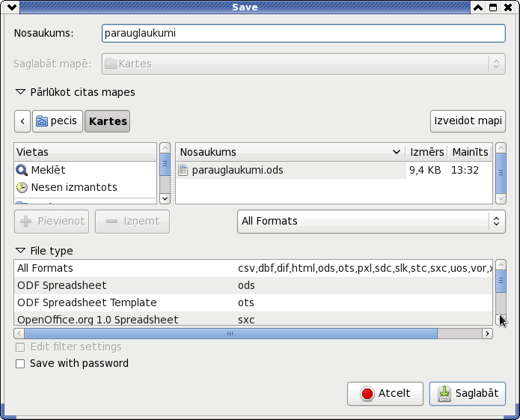Click the Edit filter settings checkbox
This screenshot has height=420, width=520.
pyautogui.click(x=20, y=347)
